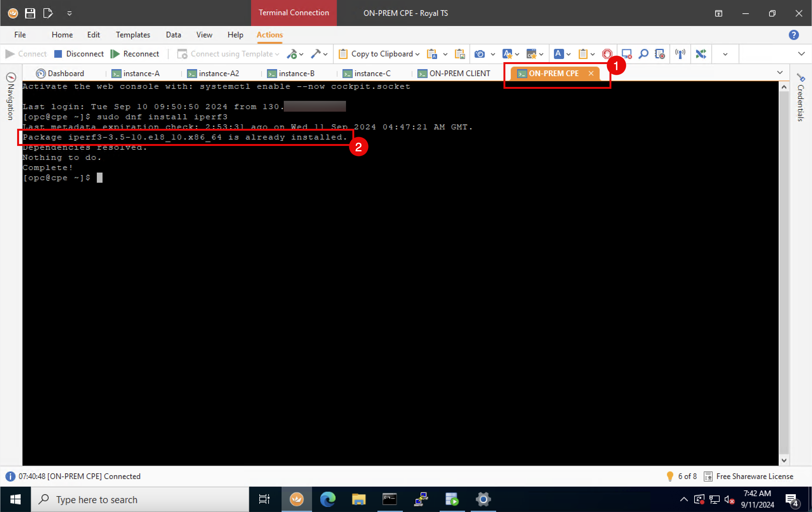Expand the tab list overflow chevron

780,73
